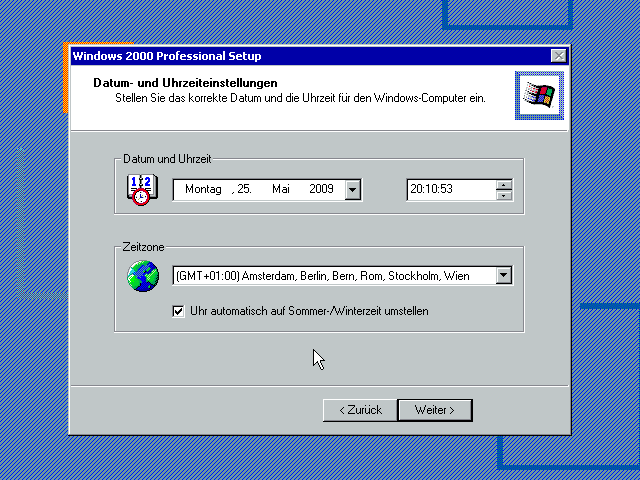The height and width of the screenshot is (480, 640).
Task: Decrease time with the down spinner arrow
Action: [x=504, y=195]
